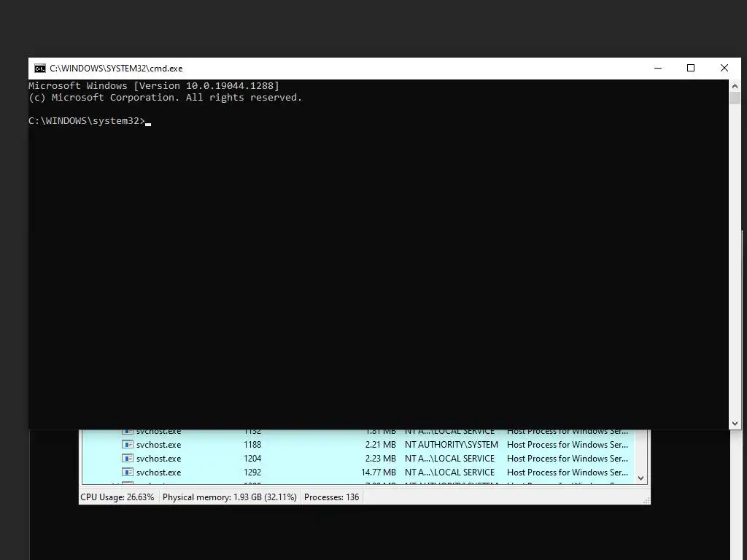Click PID value 1188
This screenshot has width=747, height=560.
[x=252, y=445]
